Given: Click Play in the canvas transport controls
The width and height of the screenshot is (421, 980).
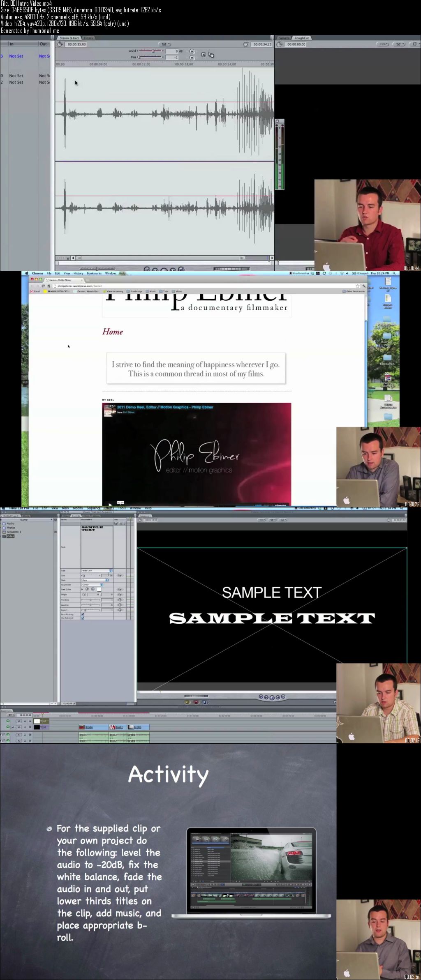Looking at the screenshot, I should (x=272, y=697).
